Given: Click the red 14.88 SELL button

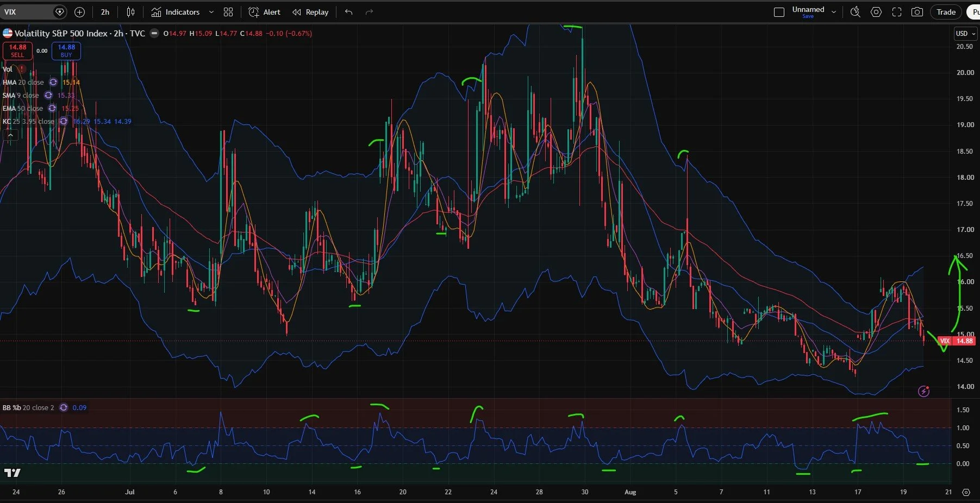Looking at the screenshot, I should pos(17,51).
